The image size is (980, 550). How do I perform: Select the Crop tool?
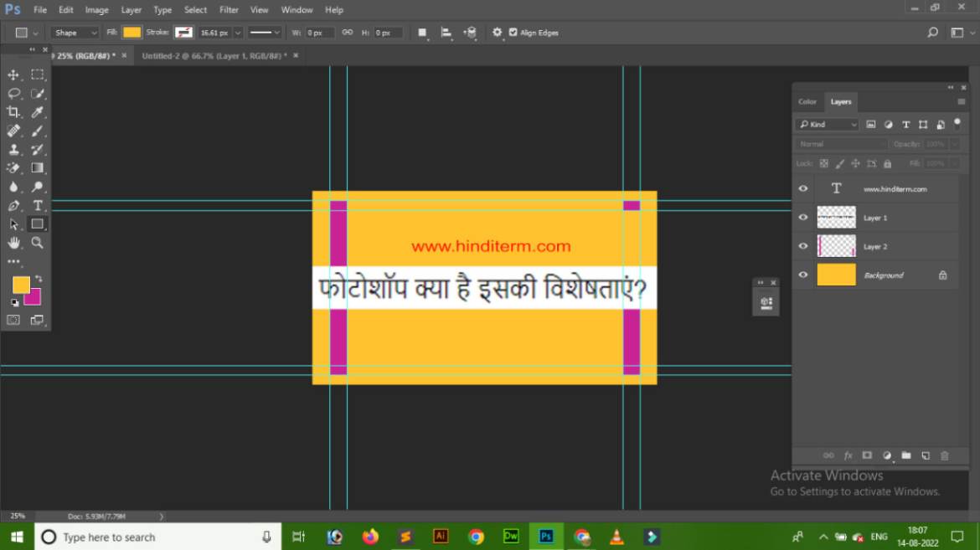coord(13,112)
